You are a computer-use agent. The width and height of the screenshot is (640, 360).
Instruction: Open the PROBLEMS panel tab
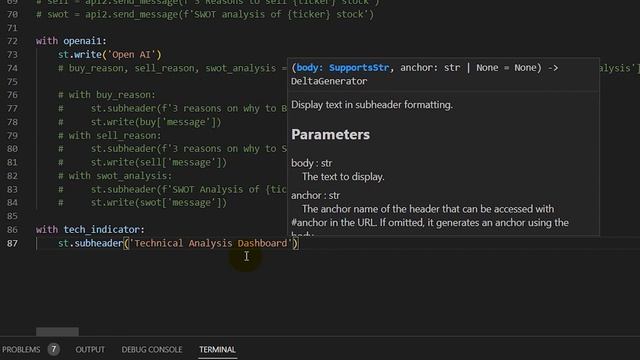point(21,350)
